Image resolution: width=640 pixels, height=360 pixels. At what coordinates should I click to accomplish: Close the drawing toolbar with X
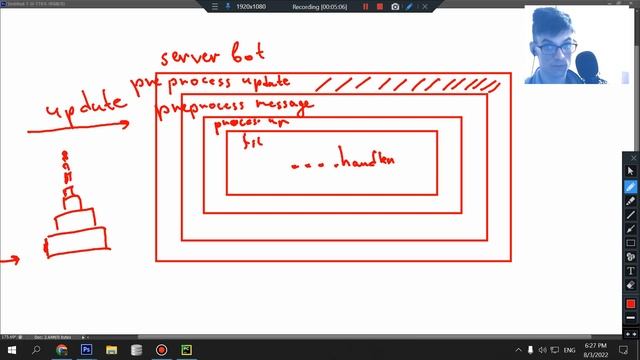coord(633,158)
